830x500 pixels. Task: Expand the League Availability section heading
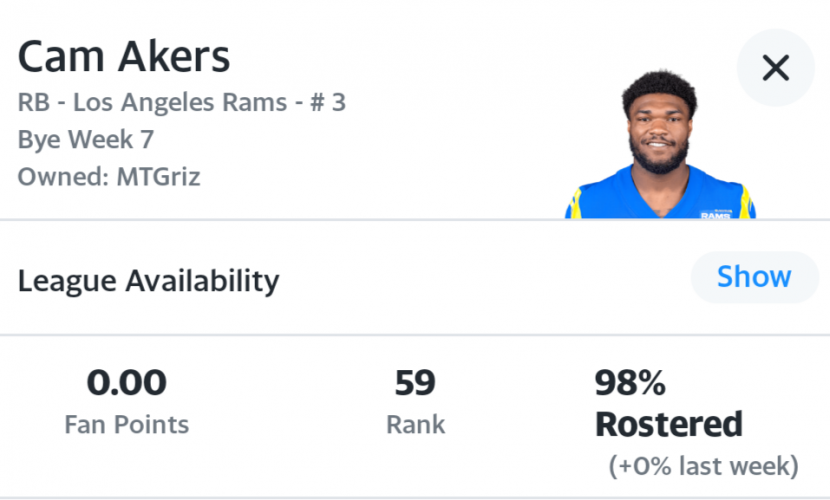click(148, 280)
